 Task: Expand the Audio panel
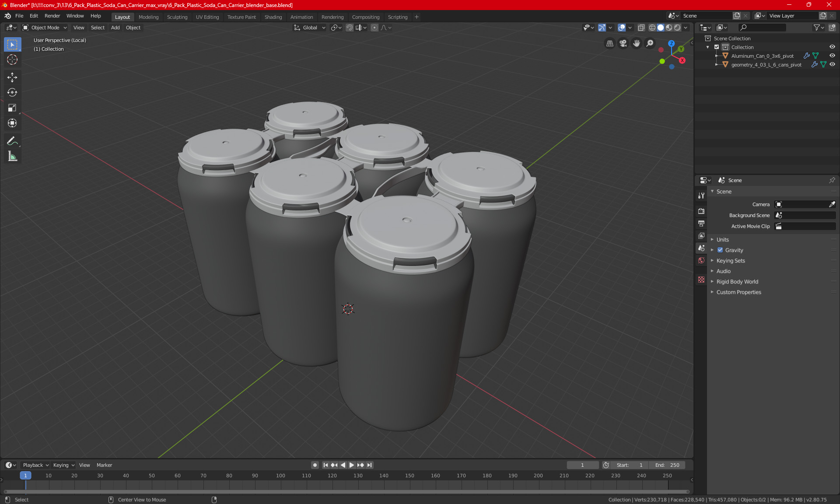coord(723,271)
